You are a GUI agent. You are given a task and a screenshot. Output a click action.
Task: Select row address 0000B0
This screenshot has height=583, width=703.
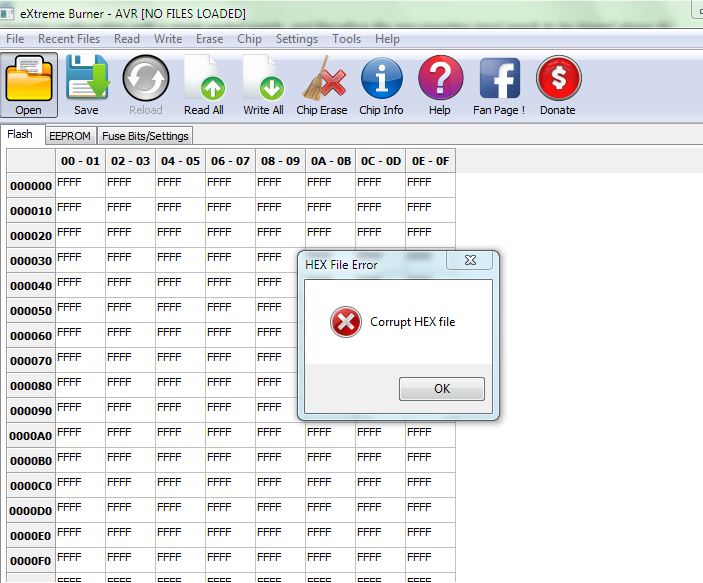click(31, 461)
